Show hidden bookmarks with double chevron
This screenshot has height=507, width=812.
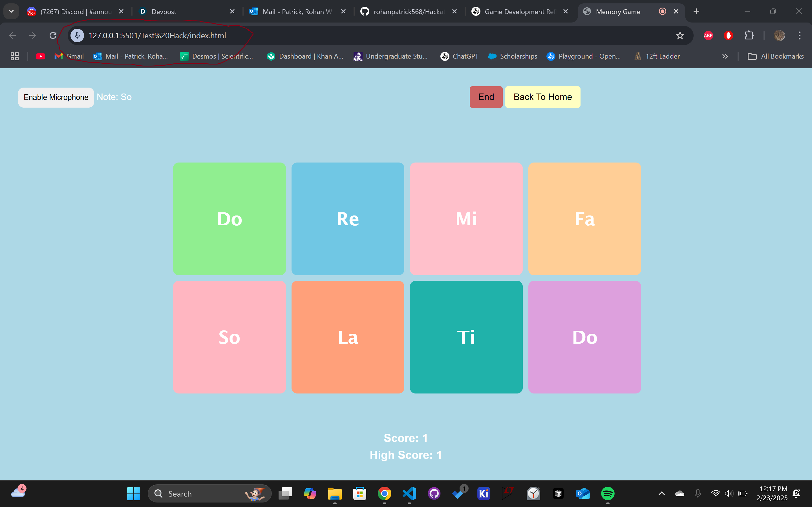[725, 56]
